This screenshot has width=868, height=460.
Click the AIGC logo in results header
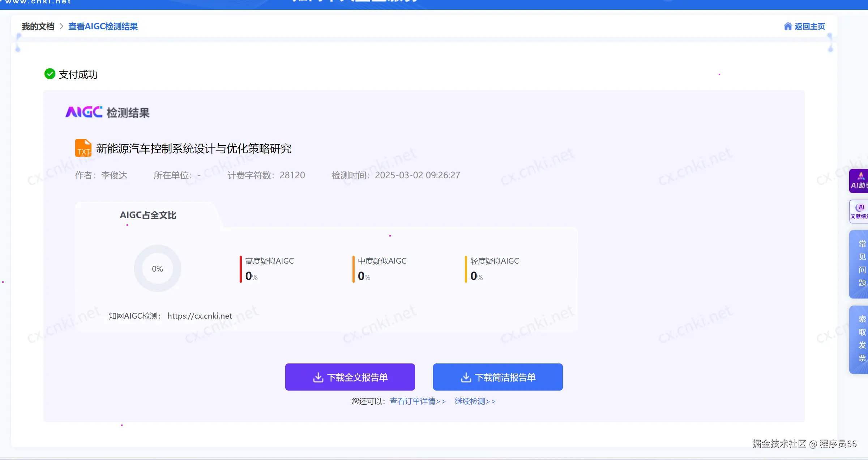click(x=84, y=112)
